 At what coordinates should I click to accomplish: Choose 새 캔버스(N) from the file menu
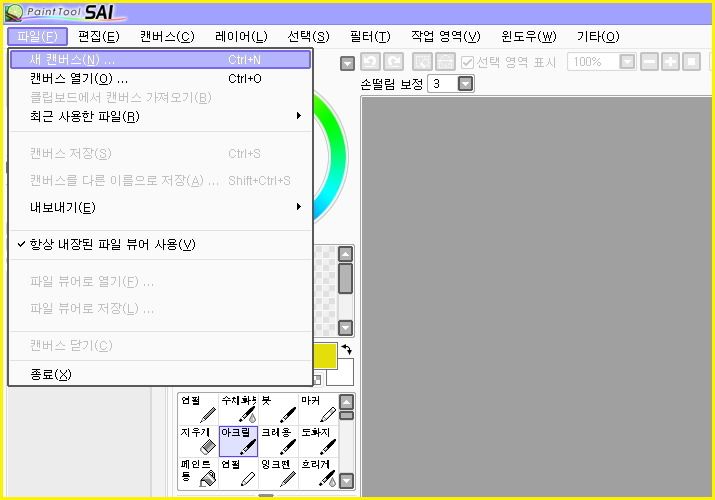161,60
